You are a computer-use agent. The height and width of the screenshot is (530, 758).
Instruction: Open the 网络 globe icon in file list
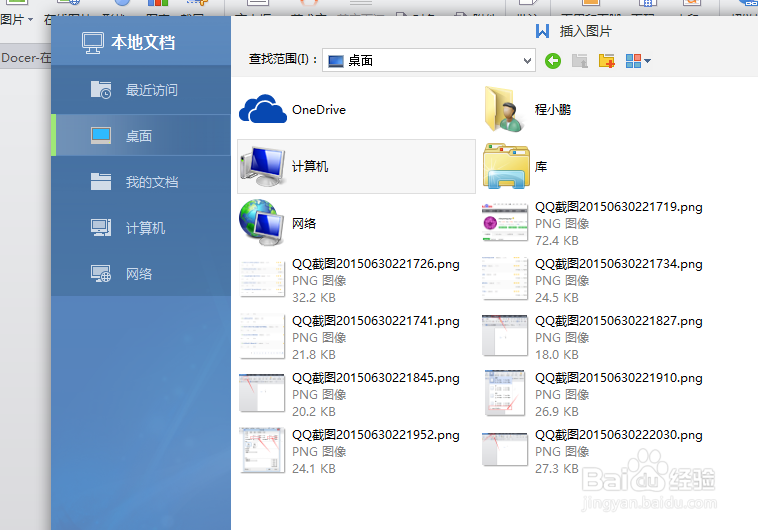click(x=262, y=222)
